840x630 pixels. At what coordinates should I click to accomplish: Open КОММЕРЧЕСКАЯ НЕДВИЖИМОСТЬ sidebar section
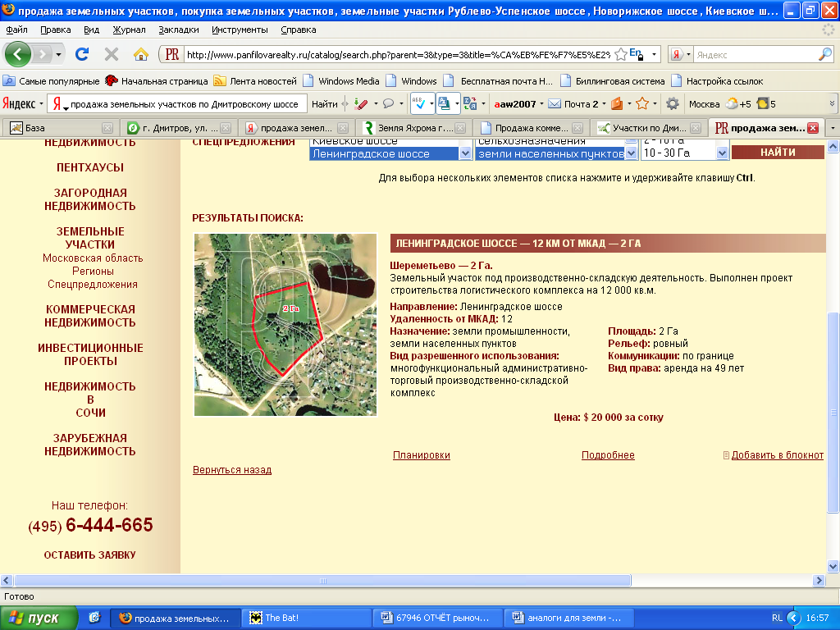pos(90,316)
